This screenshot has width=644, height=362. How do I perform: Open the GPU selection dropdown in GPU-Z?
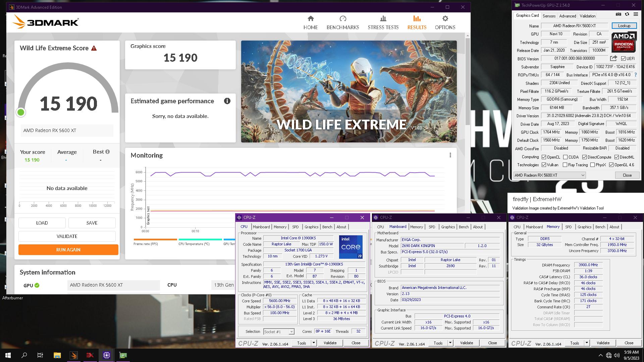[549, 175]
